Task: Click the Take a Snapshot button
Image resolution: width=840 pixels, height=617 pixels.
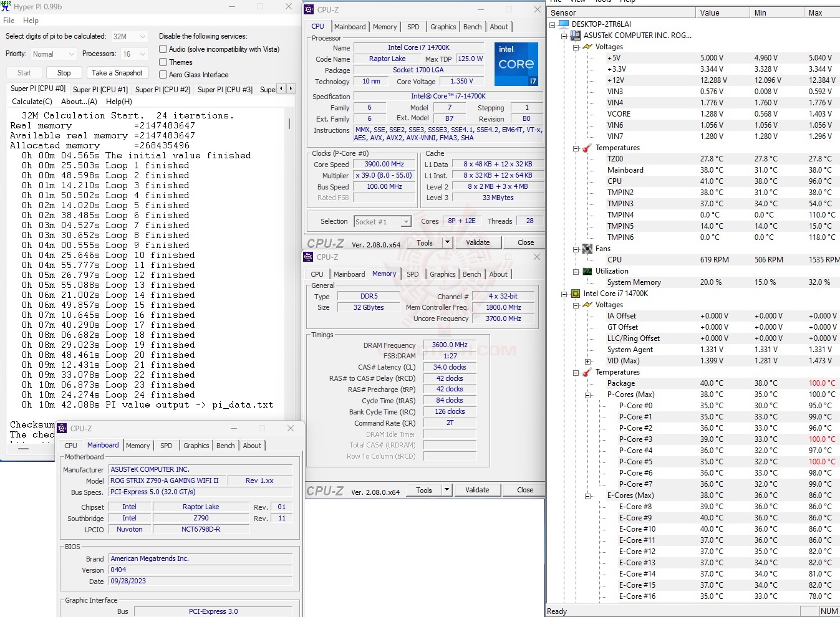Action: (x=117, y=73)
